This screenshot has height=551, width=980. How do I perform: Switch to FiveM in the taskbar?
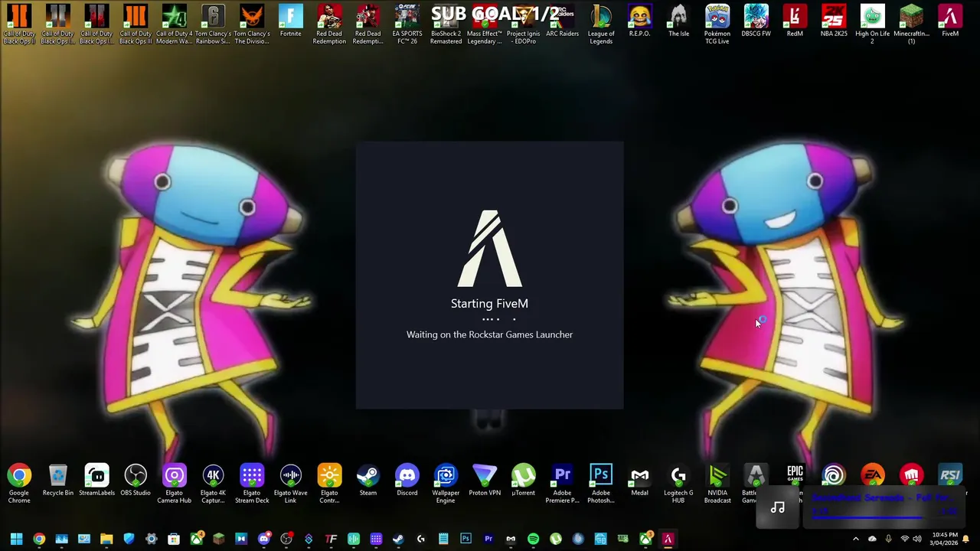[x=668, y=539]
